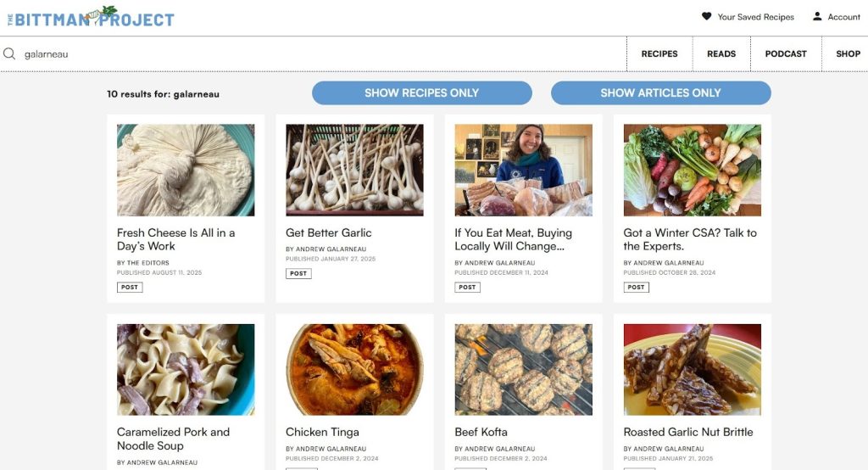
Task: Open the Shop page
Action: tap(848, 53)
